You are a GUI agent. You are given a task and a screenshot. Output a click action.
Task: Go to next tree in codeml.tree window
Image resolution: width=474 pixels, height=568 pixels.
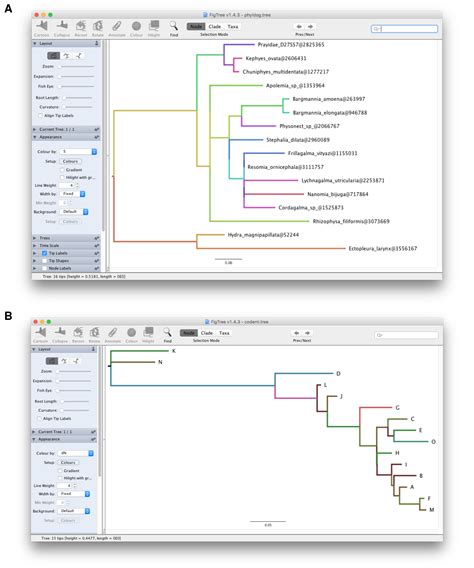click(307, 333)
